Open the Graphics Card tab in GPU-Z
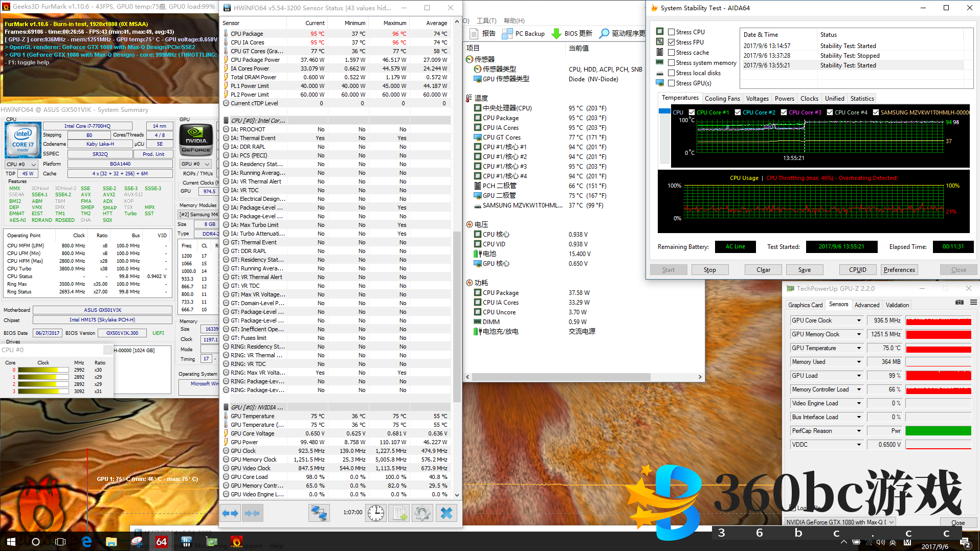 805,305
